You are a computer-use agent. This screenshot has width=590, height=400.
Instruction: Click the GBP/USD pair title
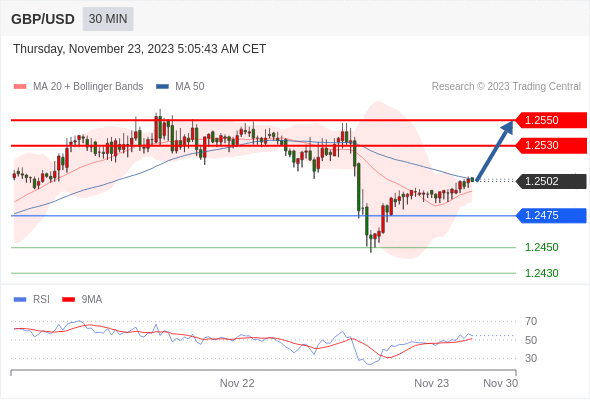[x=43, y=19]
